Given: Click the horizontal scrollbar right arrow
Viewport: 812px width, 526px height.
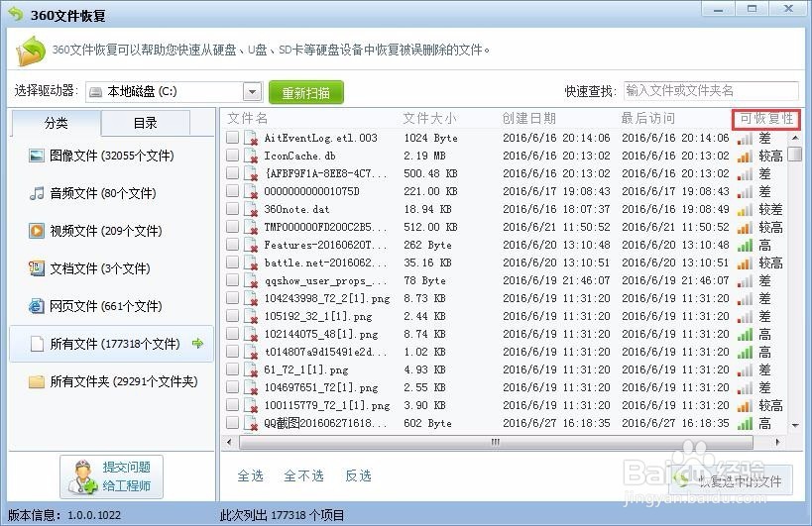Looking at the screenshot, I should (777, 442).
